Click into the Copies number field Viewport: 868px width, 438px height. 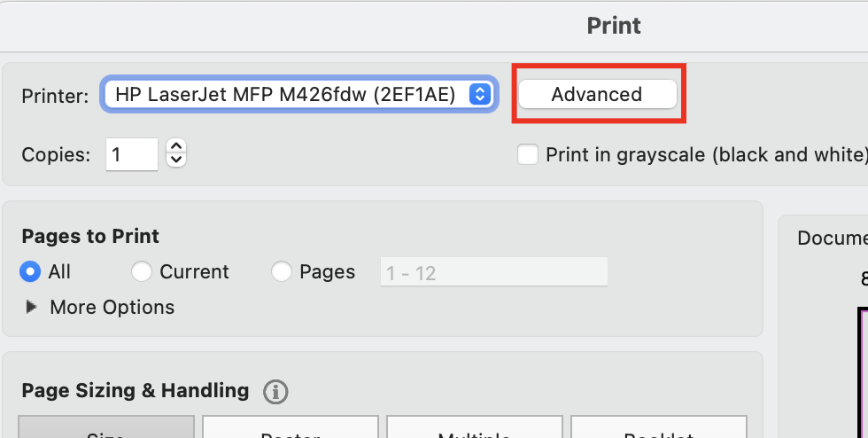132,154
